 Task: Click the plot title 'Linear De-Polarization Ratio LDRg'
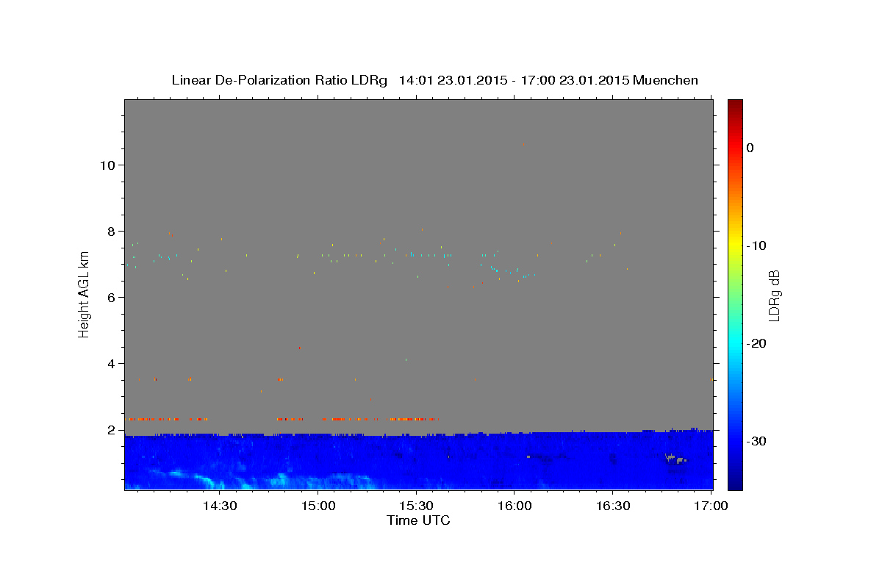point(279,80)
